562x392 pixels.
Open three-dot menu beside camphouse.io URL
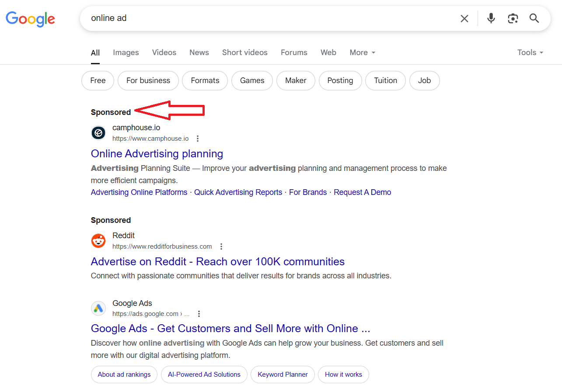point(198,139)
